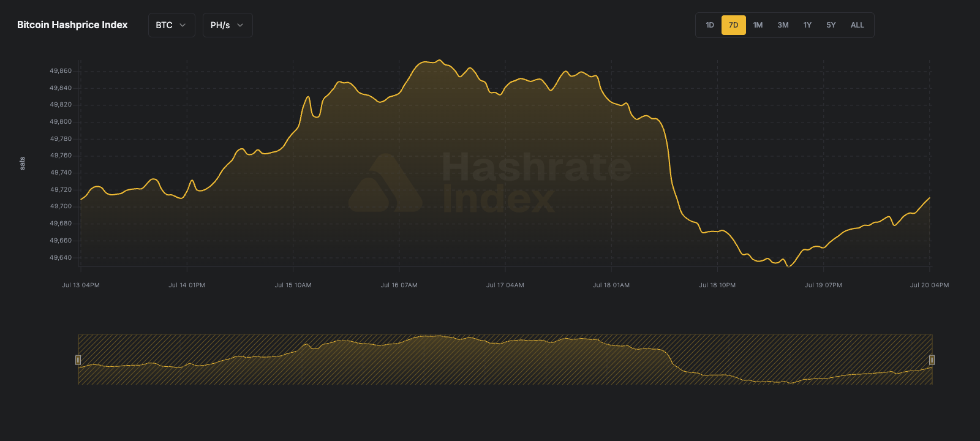The height and width of the screenshot is (441, 980).
Task: Click the Bitcoin Hashprice Index title
Action: click(x=72, y=25)
